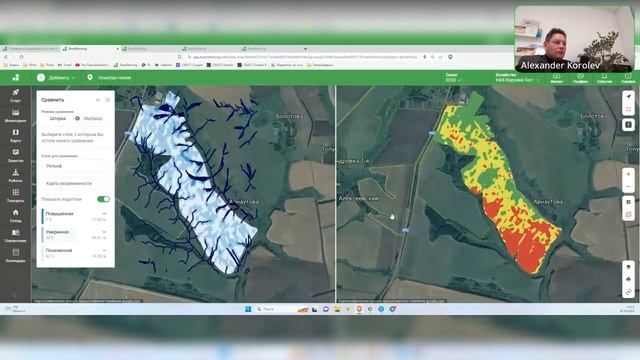Select the Повышенная zone label

60,213
